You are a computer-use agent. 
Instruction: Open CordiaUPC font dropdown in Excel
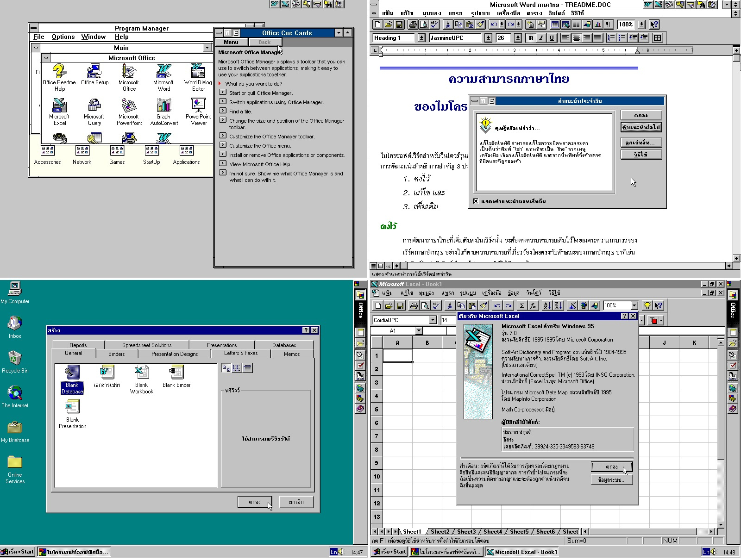(433, 320)
